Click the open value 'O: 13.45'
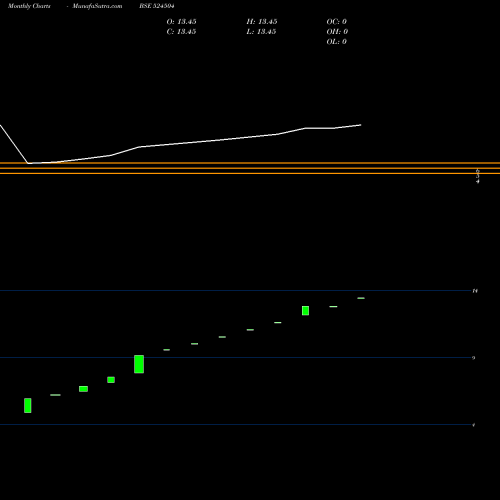Screen dimensions: 500x500 (181, 22)
